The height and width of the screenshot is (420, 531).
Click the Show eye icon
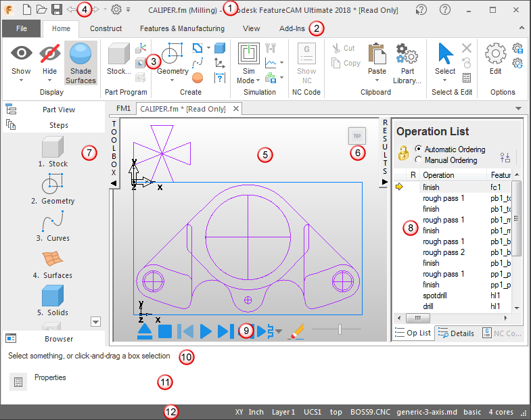pos(22,53)
